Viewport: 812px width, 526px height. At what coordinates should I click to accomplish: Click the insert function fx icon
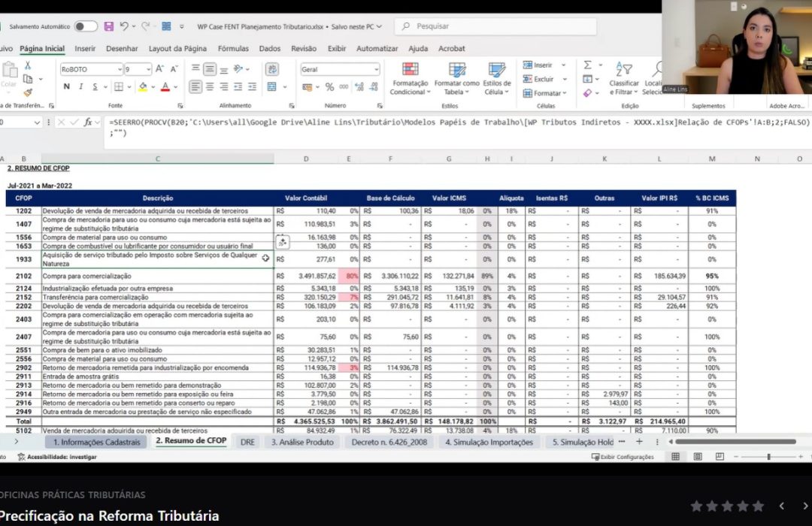pyautogui.click(x=89, y=122)
